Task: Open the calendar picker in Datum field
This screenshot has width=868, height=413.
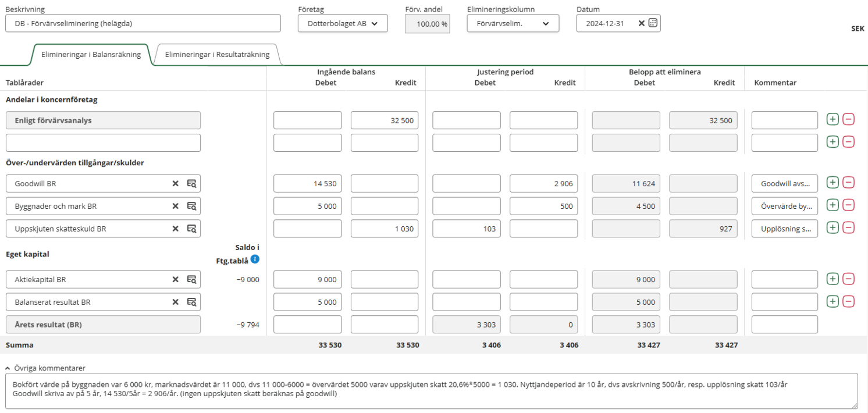Action: 653,23
